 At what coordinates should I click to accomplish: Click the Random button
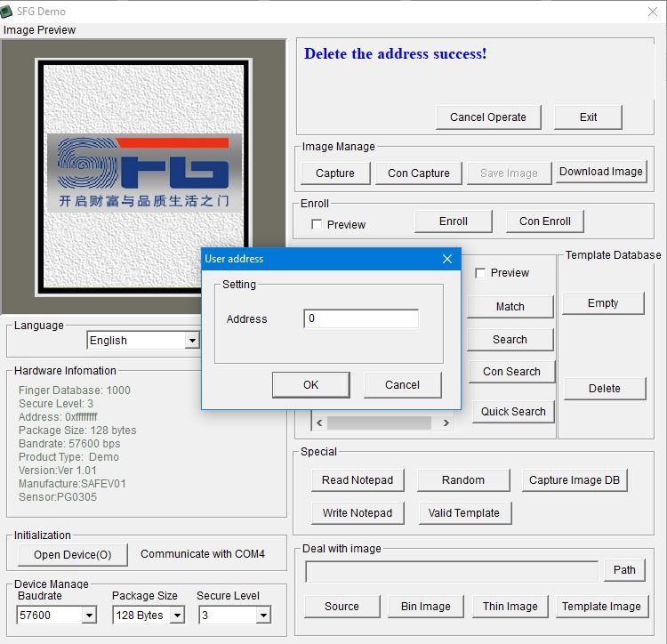[x=463, y=480]
